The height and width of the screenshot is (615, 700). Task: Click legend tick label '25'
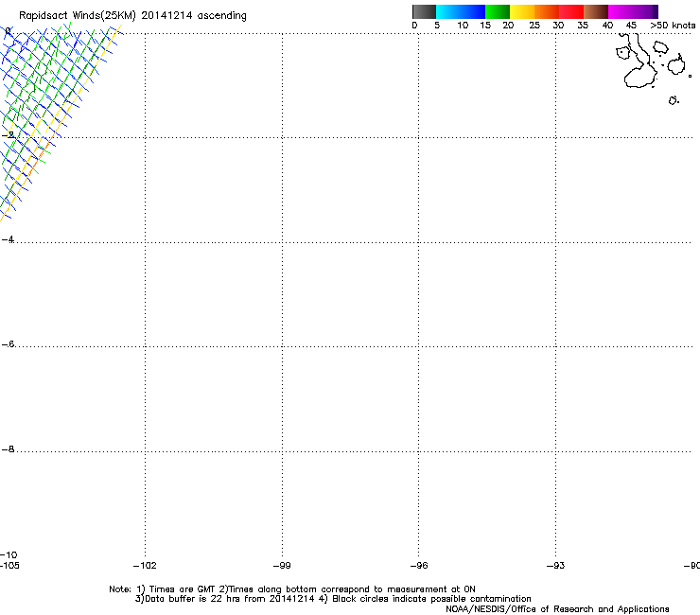534,26
